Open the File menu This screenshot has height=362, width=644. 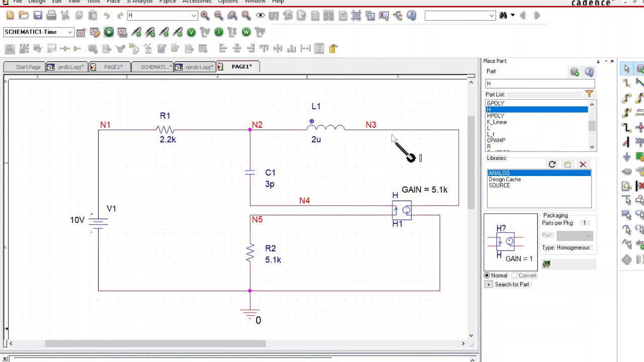[x=18, y=2]
